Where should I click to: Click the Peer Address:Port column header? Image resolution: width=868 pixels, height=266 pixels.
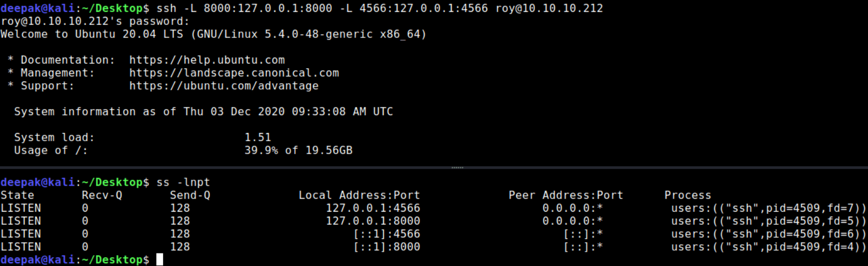tap(565, 195)
